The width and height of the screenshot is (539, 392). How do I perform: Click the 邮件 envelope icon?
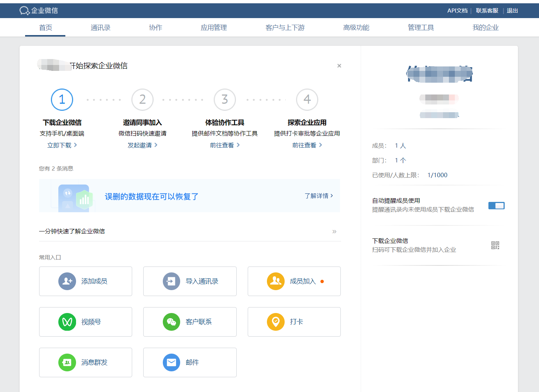[171, 362]
